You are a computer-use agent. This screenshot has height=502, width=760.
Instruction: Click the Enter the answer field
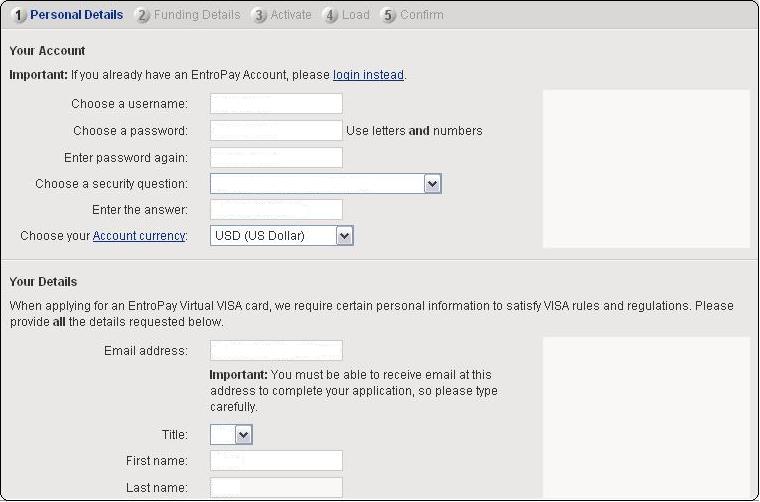[x=276, y=210]
